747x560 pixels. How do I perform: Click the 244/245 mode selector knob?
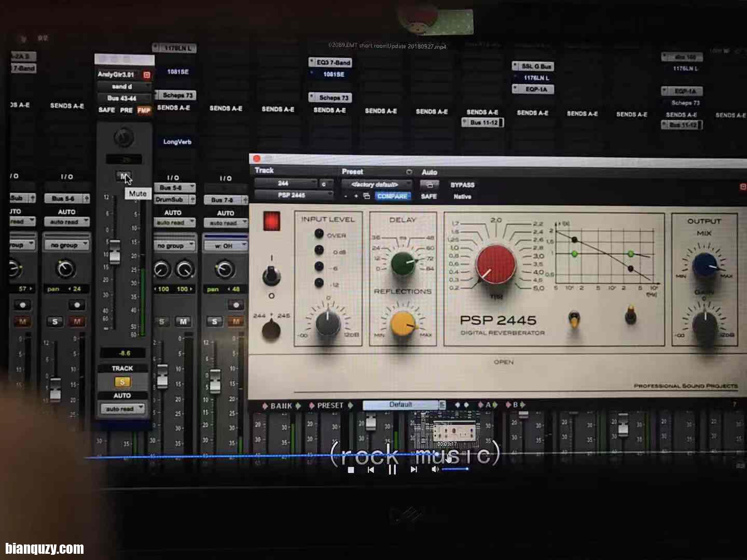(x=271, y=330)
